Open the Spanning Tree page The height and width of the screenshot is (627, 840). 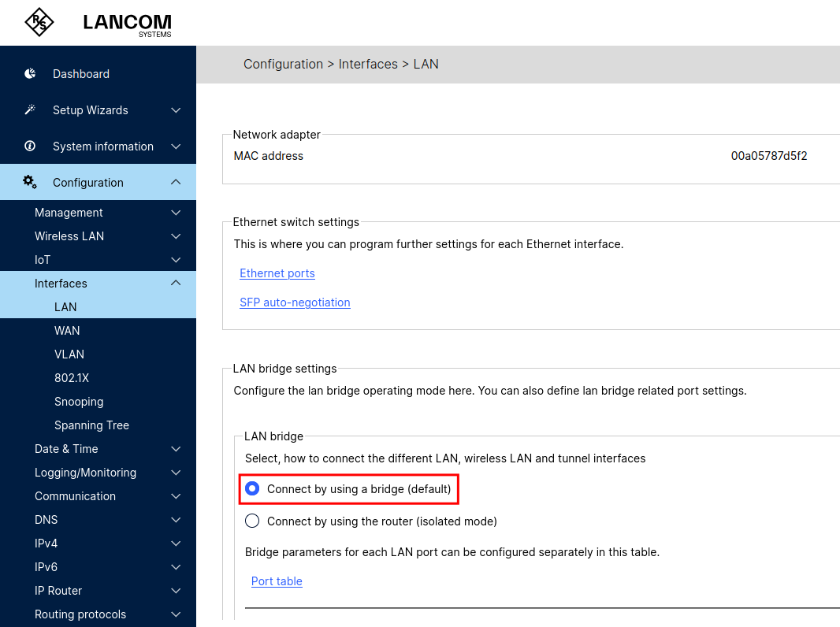click(x=91, y=425)
